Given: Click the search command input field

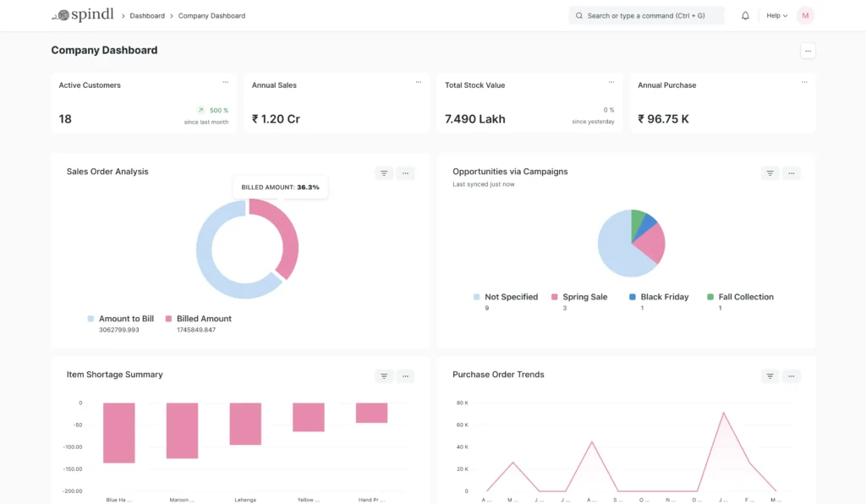Looking at the screenshot, I should (x=646, y=15).
